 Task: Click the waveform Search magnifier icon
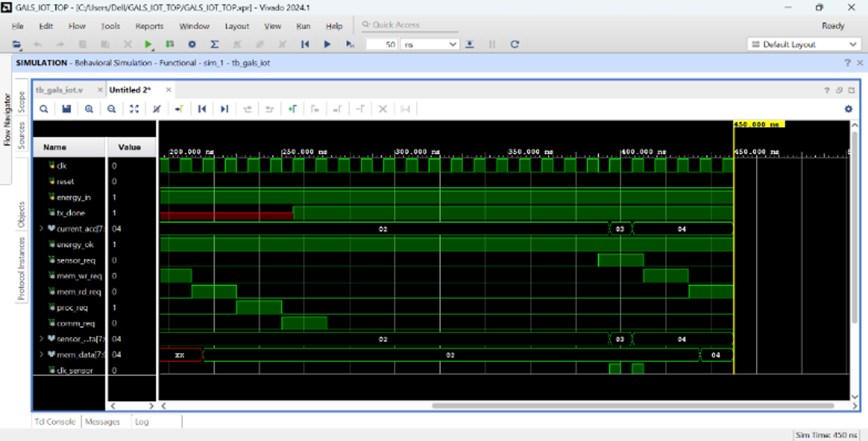point(44,109)
